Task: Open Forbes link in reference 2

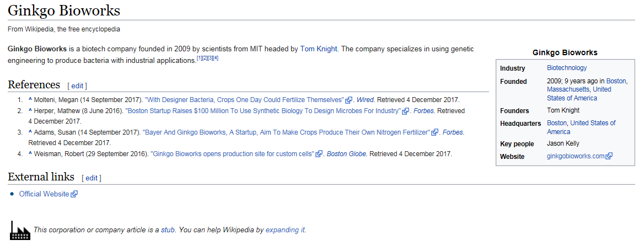Action: [x=423, y=111]
